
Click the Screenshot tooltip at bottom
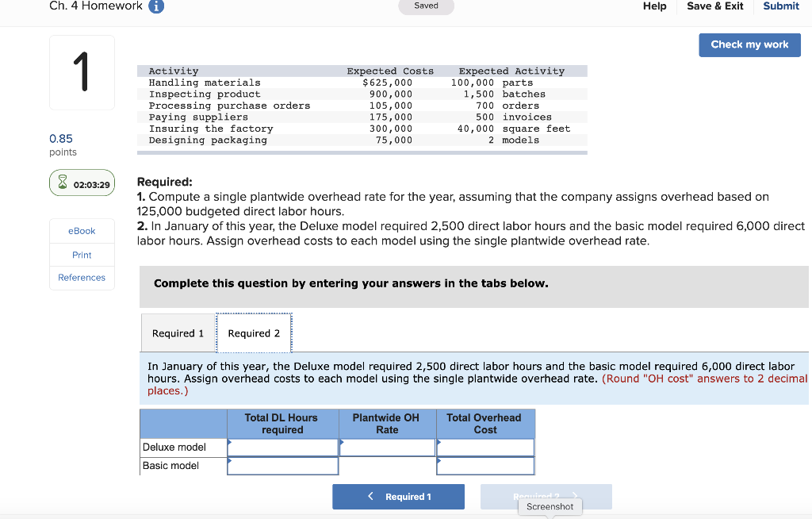550,506
